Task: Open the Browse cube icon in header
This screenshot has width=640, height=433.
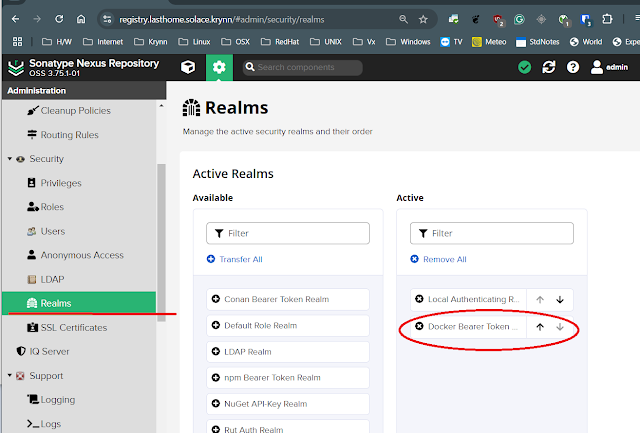Action: pyautogui.click(x=187, y=67)
